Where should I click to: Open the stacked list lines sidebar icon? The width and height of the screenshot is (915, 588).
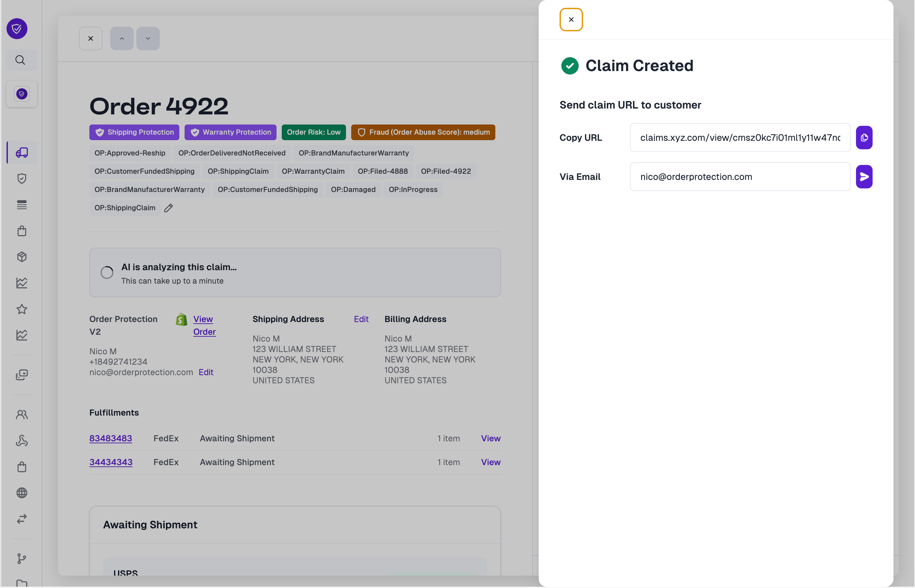(22, 205)
